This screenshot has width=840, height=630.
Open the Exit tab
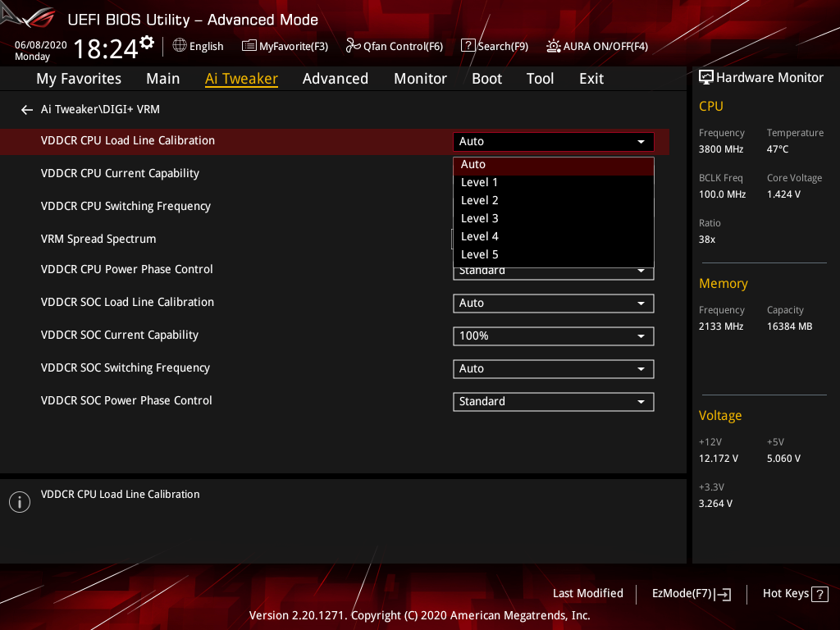[x=591, y=79]
